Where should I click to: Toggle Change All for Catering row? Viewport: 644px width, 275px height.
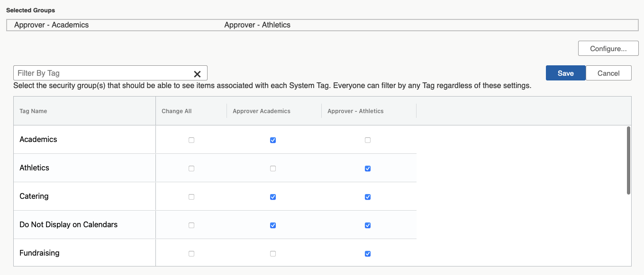[x=191, y=197]
